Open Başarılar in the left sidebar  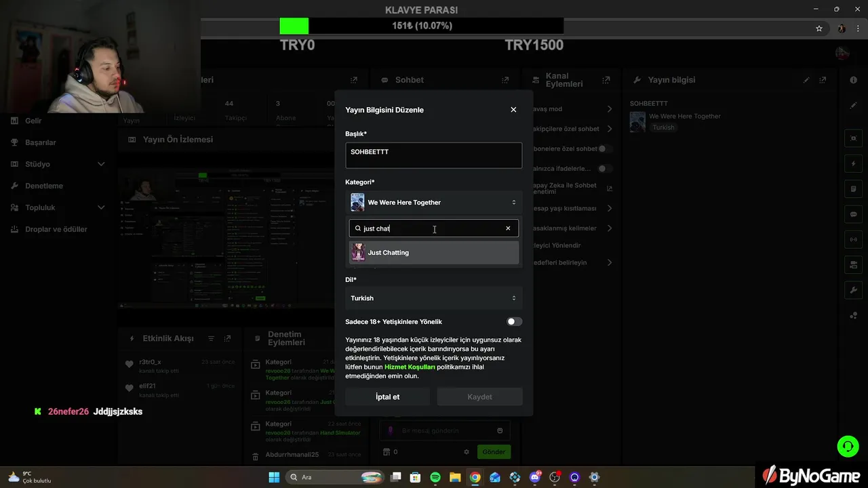39,142
